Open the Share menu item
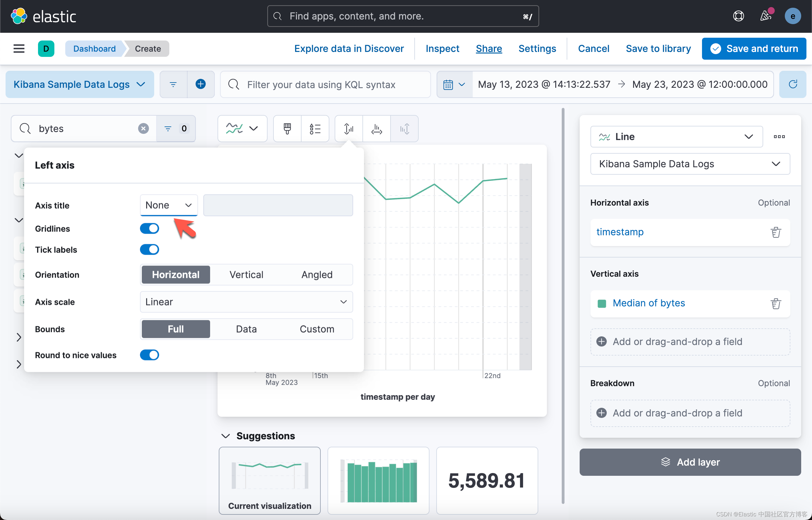This screenshot has height=520, width=812. tap(489, 49)
